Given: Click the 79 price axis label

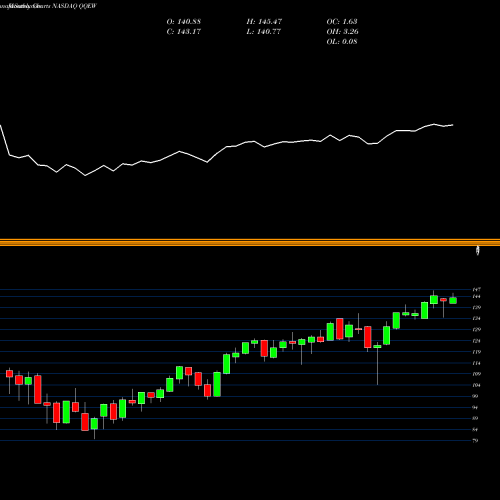Looking at the screenshot, I should pyautogui.click(x=475, y=440).
